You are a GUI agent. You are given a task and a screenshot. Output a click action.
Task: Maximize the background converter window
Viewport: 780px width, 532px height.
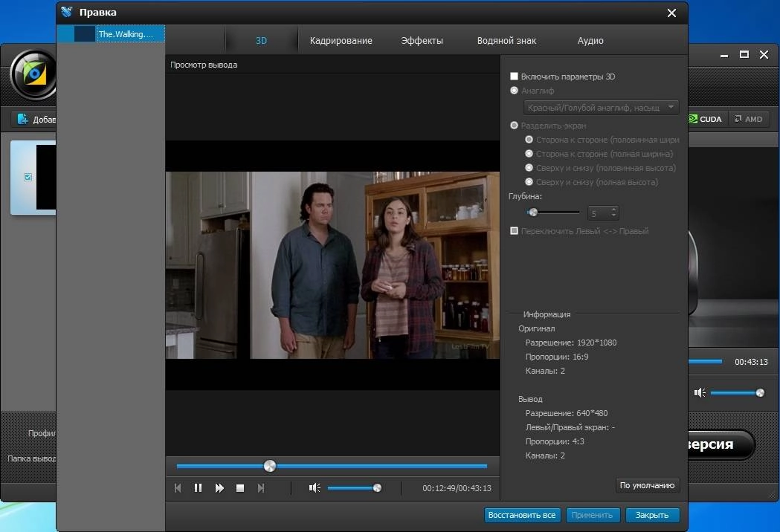pyautogui.click(x=744, y=55)
